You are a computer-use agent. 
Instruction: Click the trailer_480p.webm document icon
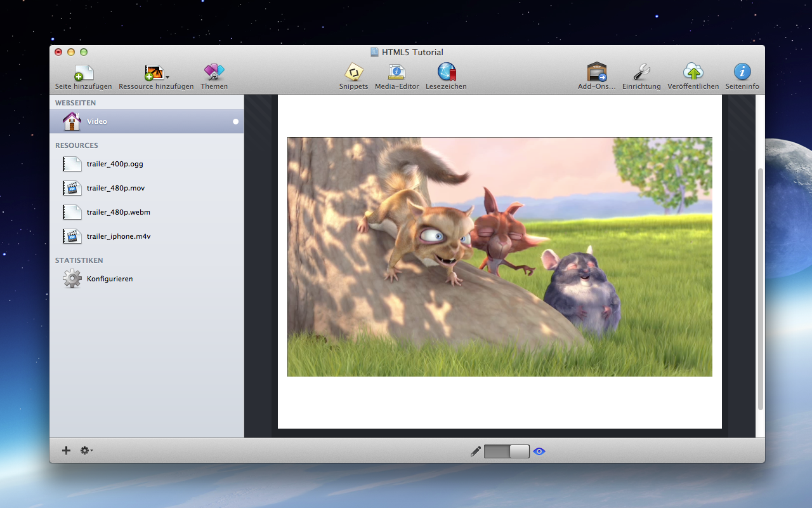pos(72,212)
